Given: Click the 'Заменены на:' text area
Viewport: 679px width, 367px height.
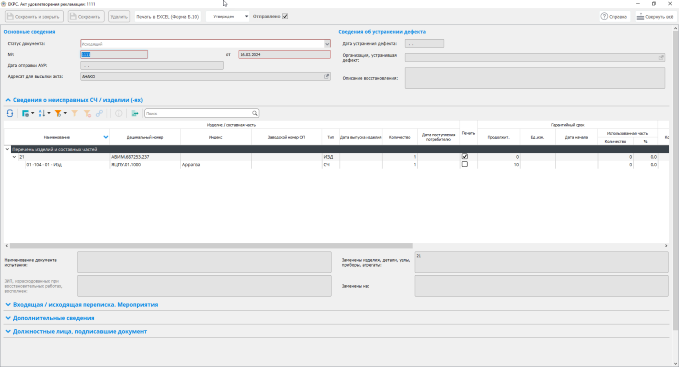Looking at the screenshot, I should (x=541, y=286).
